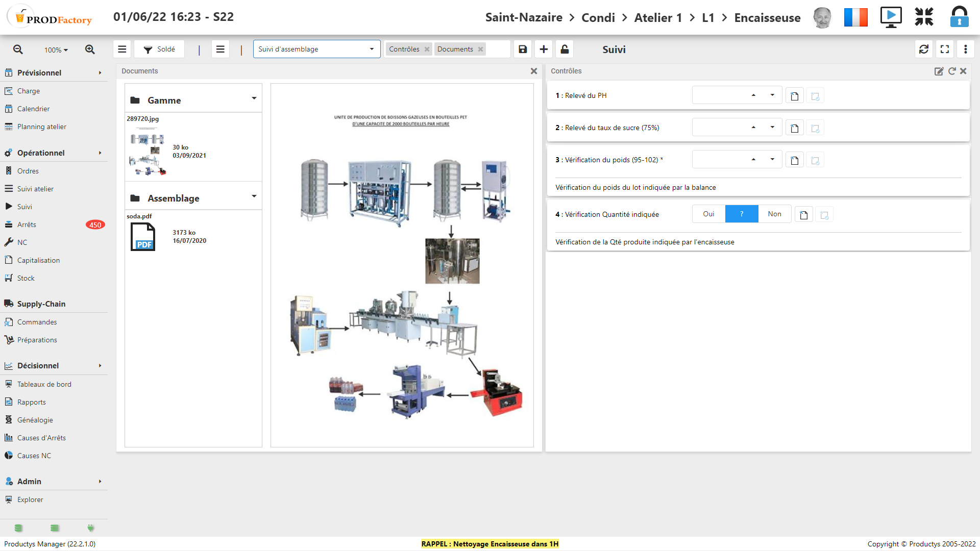Select Oui for Vérification Quantité indiquée

708,214
